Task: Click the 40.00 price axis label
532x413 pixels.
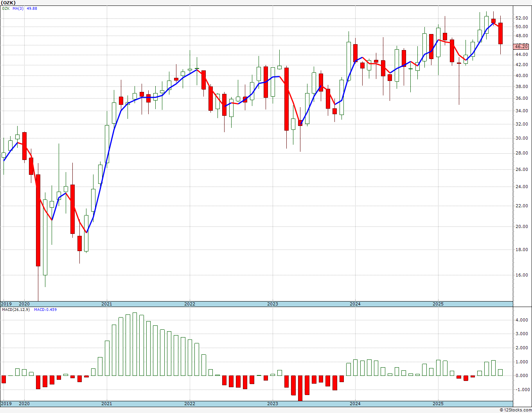Action: [x=521, y=75]
